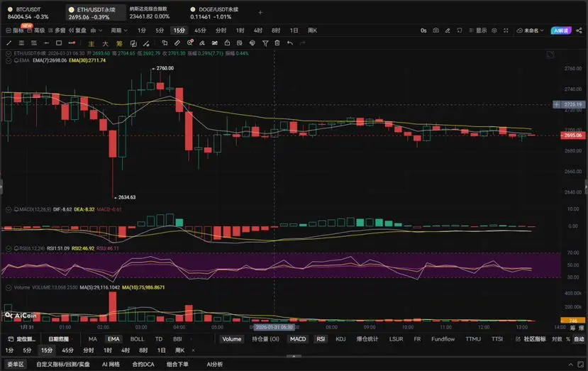The image size is (588, 371).
Task: Enter fullscreen chart mode
Action: coord(506,31)
